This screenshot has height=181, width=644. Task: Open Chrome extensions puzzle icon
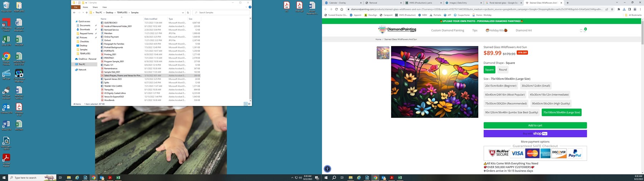click(x=619, y=9)
